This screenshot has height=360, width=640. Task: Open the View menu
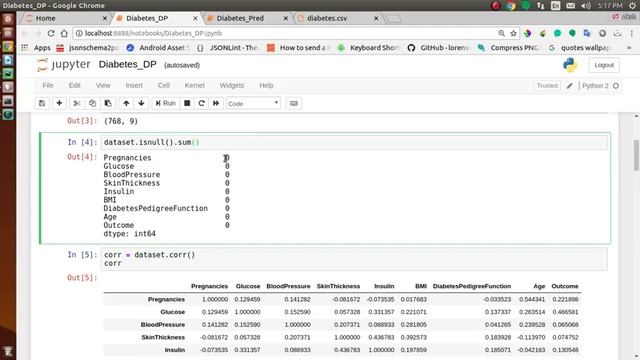point(103,85)
